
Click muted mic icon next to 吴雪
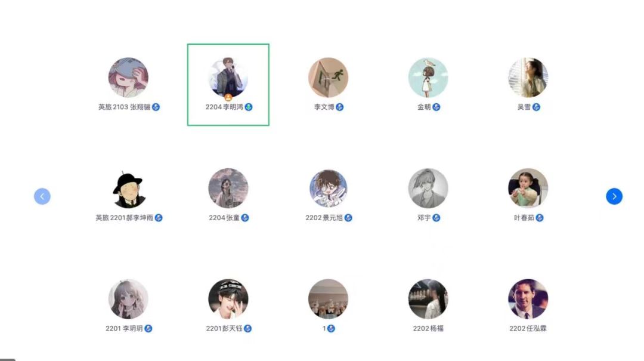[x=536, y=107]
